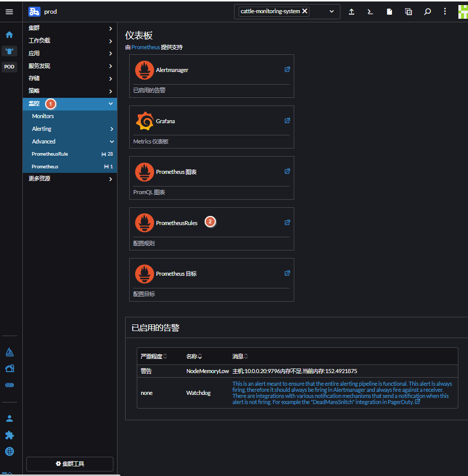Open the sailboat Continuous Delivery icon
This screenshot has width=468, height=476.
coord(10,352)
